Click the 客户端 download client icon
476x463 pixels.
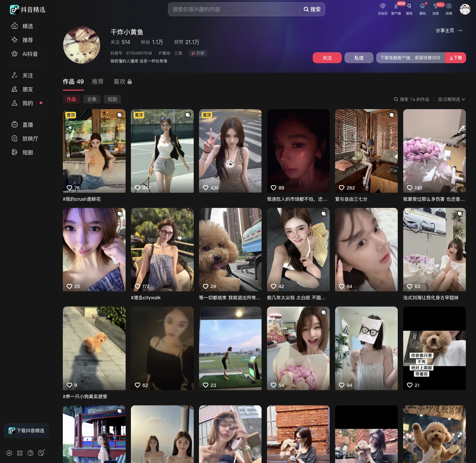point(396,9)
